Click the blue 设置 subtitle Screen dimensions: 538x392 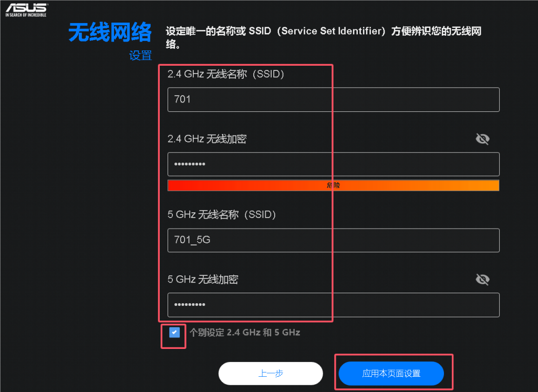coord(140,55)
